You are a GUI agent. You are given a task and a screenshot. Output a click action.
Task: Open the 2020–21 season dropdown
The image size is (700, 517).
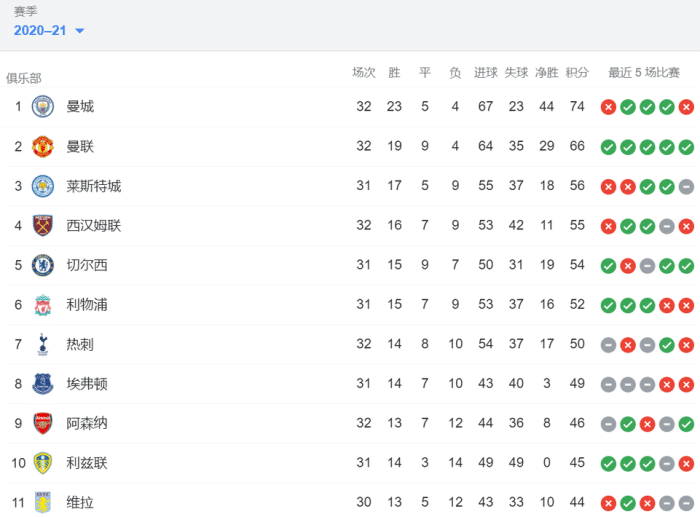pos(41,31)
